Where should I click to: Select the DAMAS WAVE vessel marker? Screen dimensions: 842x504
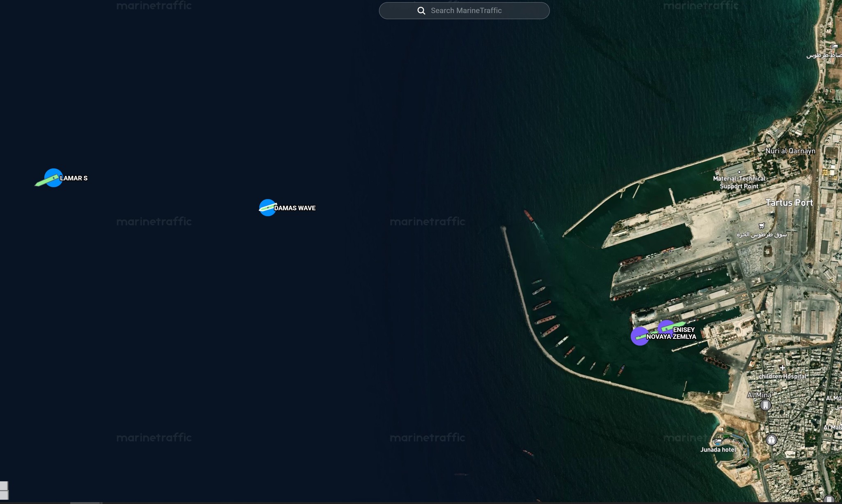(267, 208)
